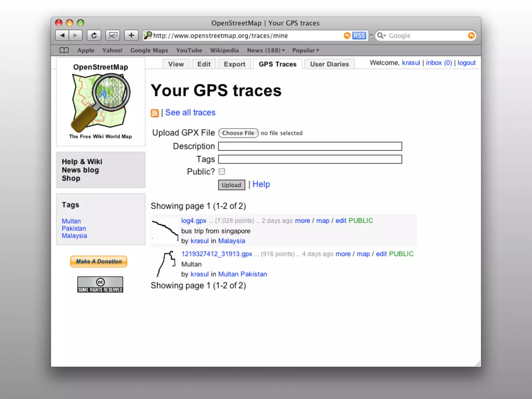Viewport: 532px width, 399px height.
Task: Switch to the User Diaries tab
Action: click(329, 64)
